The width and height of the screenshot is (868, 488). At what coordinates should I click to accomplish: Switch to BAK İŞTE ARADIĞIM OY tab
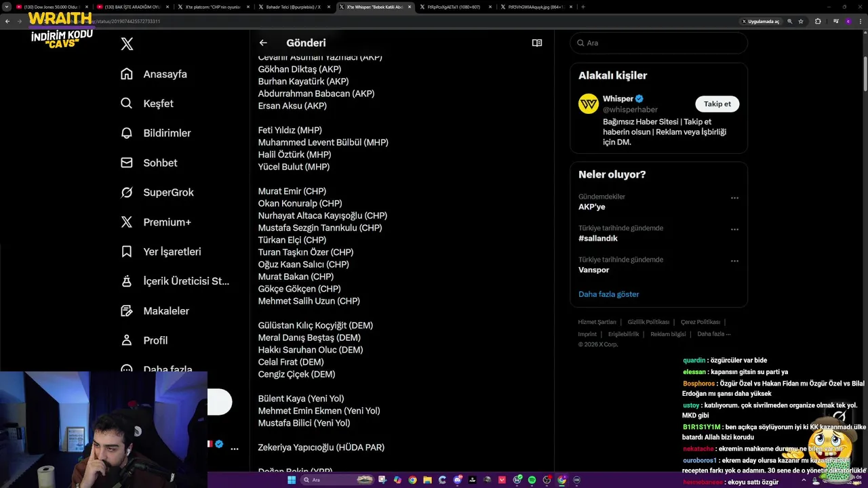click(x=132, y=7)
